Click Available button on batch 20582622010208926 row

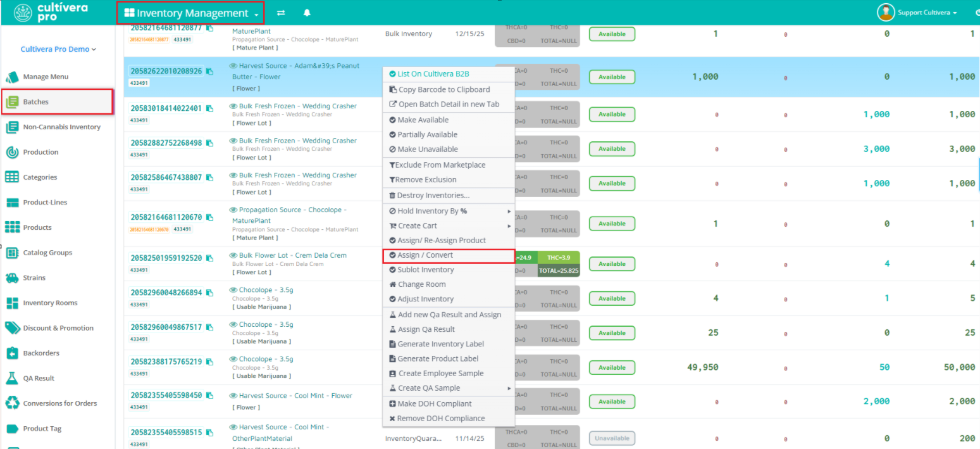tap(612, 77)
